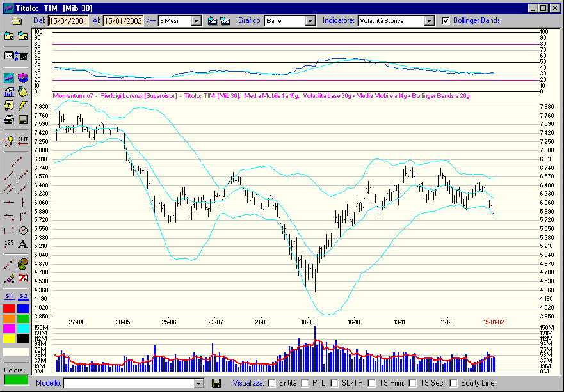Select the rectangle drawing tool
564x392 pixels.
click(x=9, y=230)
